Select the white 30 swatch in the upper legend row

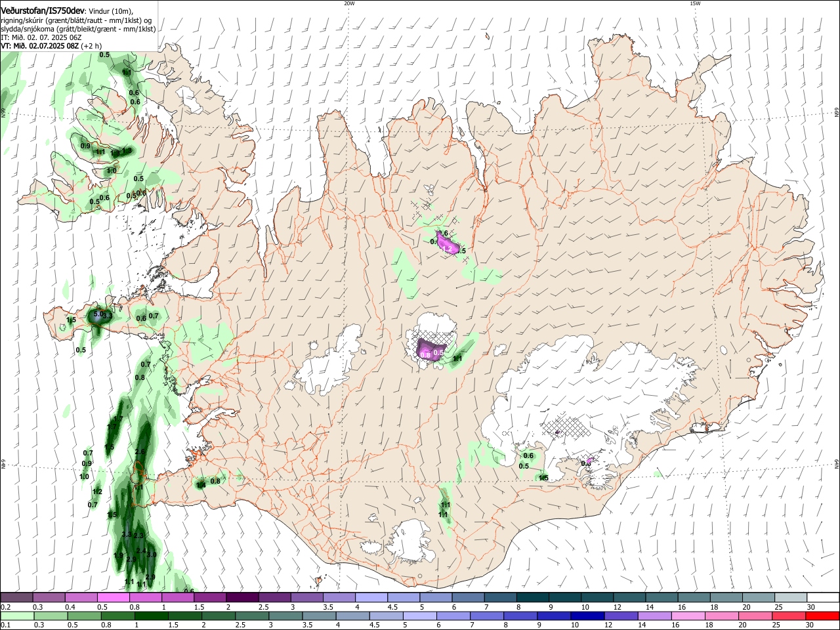[823, 598]
